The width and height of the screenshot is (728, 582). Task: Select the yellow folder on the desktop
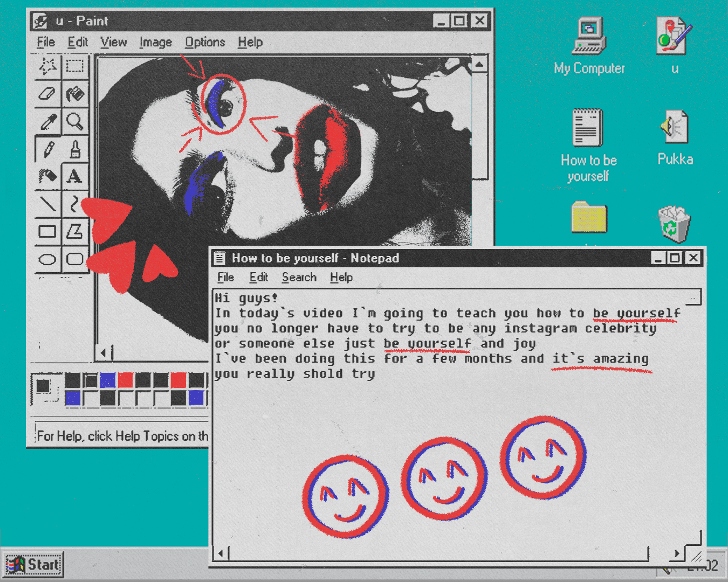589,218
